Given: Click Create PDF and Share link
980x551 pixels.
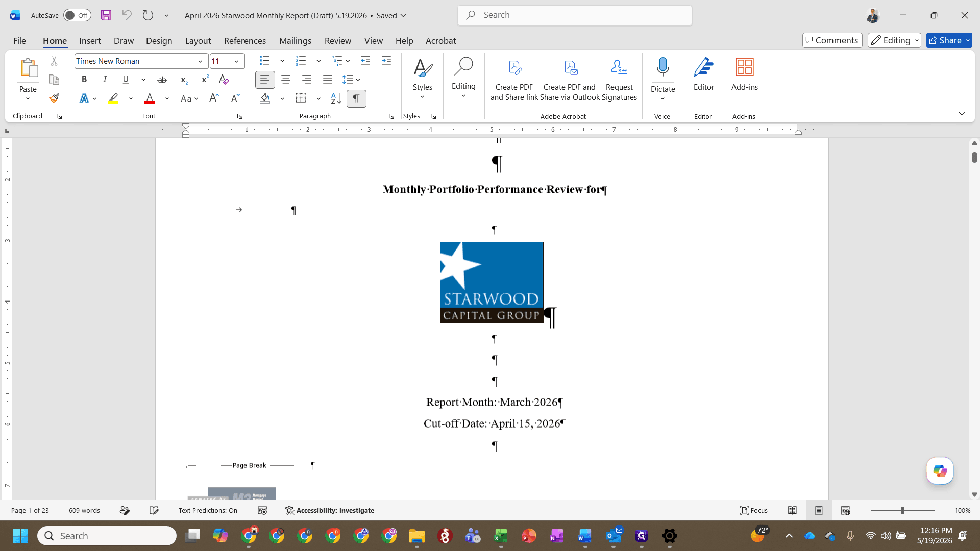Looking at the screenshot, I should (514, 80).
